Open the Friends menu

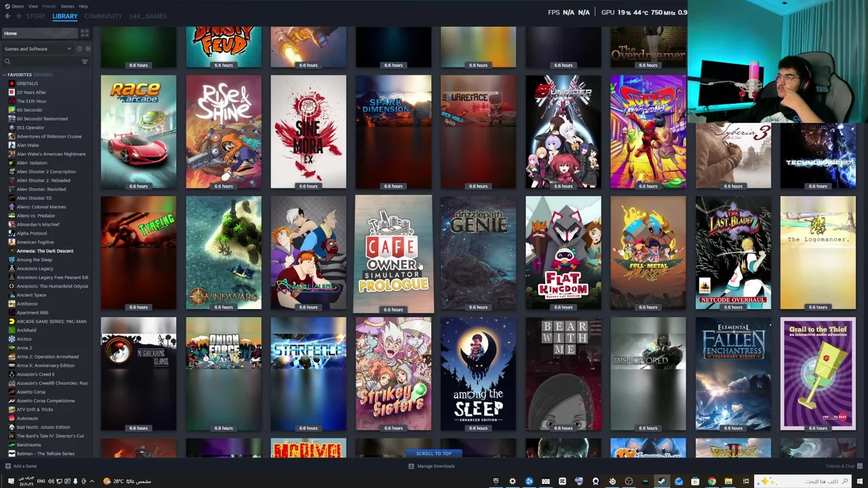click(50, 6)
